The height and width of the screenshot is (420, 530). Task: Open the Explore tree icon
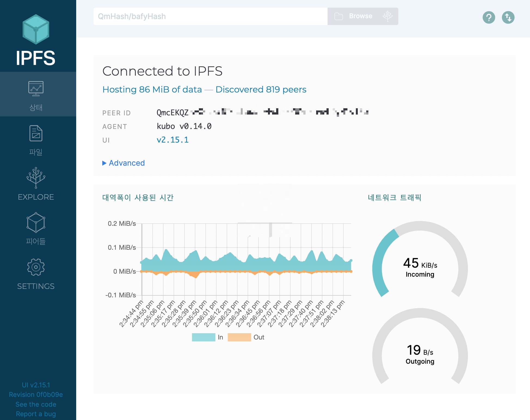[36, 178]
